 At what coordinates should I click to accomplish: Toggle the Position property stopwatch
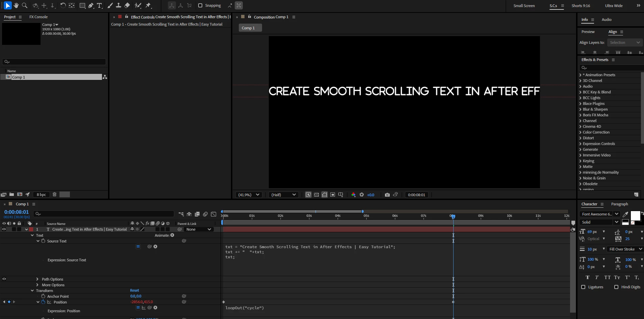click(x=43, y=302)
